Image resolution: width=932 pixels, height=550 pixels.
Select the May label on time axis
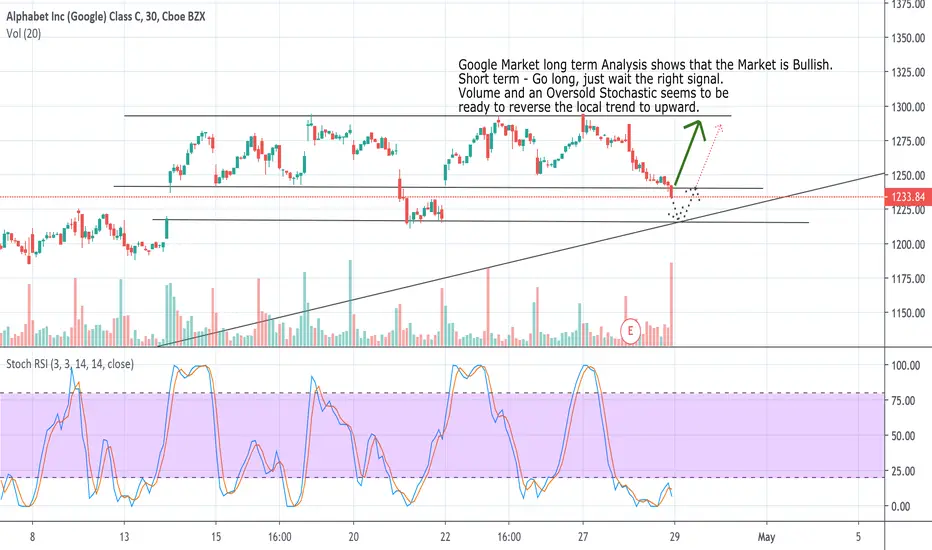766,537
